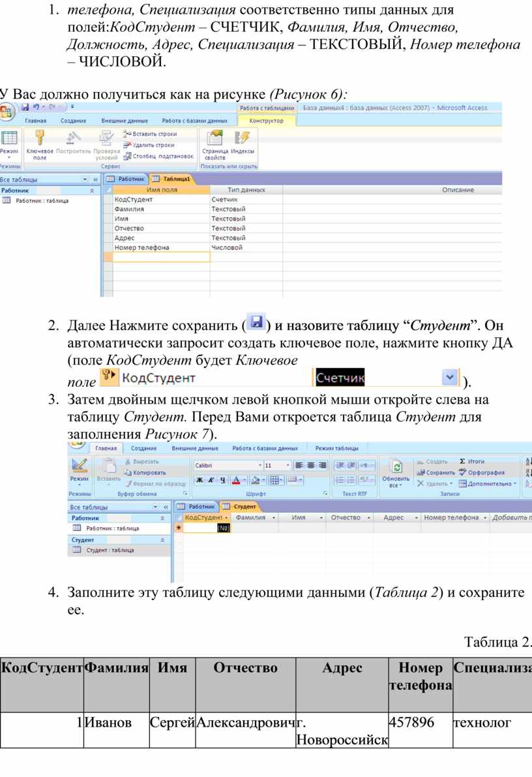Click Итоги sigma button in Figure 7

(x=472, y=461)
